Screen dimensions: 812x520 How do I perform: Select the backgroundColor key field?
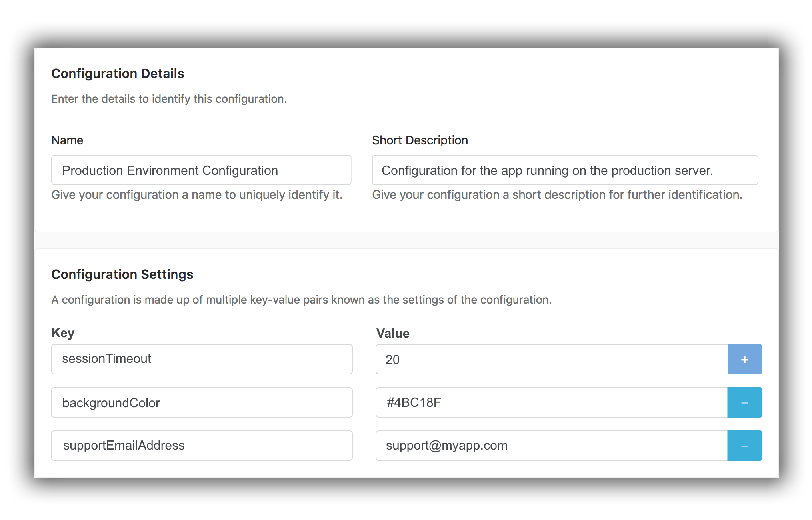[x=201, y=402]
